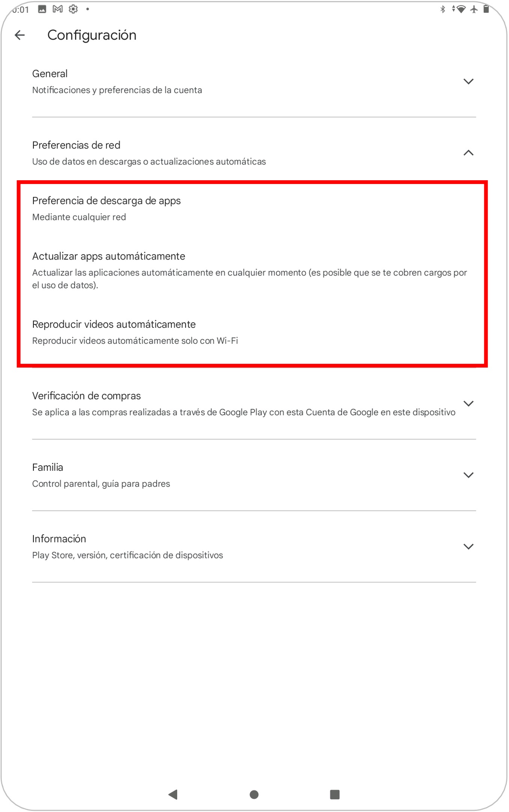Tap the Familia section title

[x=48, y=467]
